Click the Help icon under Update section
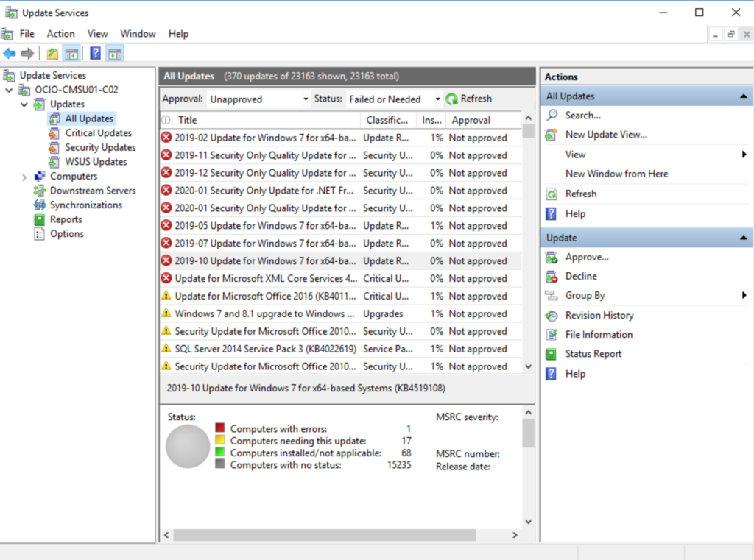This screenshot has height=560, width=754. pyautogui.click(x=551, y=374)
